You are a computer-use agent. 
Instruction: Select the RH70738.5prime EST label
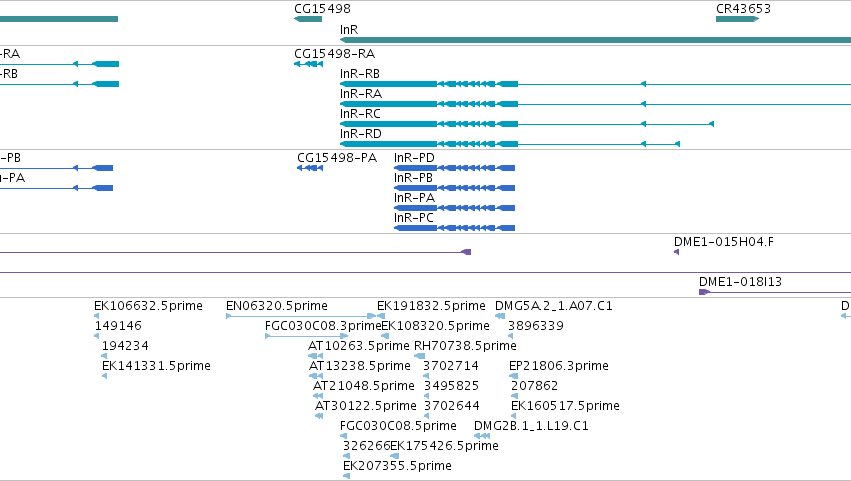465,346
